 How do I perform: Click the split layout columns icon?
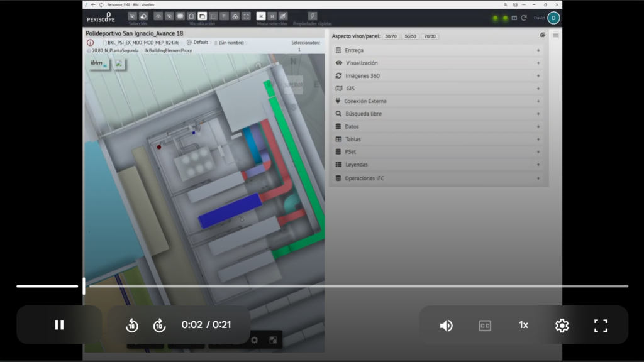click(514, 18)
